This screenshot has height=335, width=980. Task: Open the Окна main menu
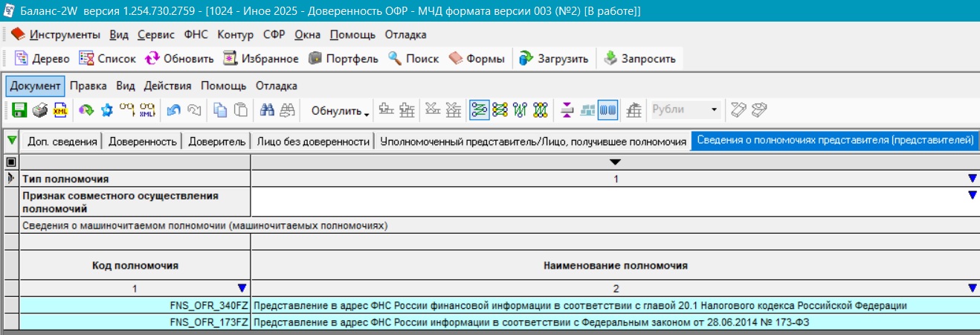[308, 34]
